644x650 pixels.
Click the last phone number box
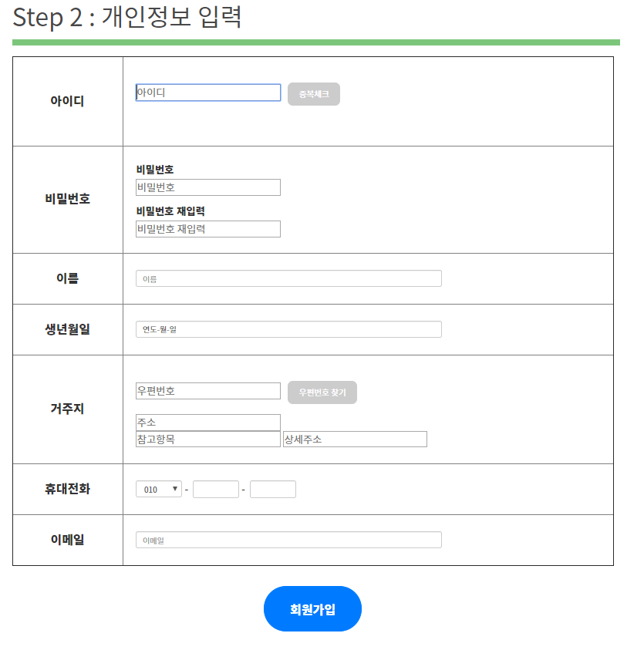point(272,488)
